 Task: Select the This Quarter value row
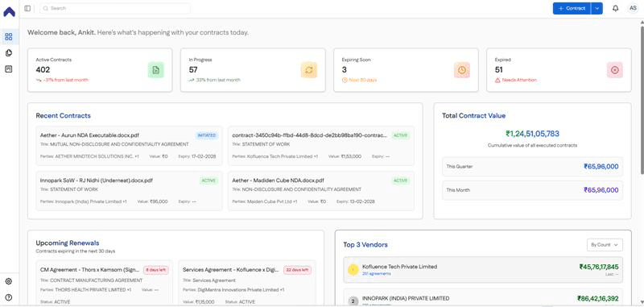(532, 167)
